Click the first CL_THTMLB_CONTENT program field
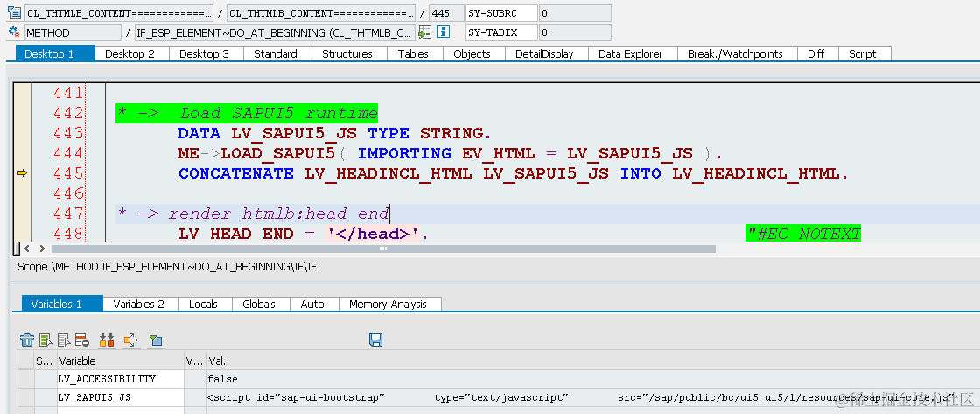The image size is (980, 414). pos(119,13)
